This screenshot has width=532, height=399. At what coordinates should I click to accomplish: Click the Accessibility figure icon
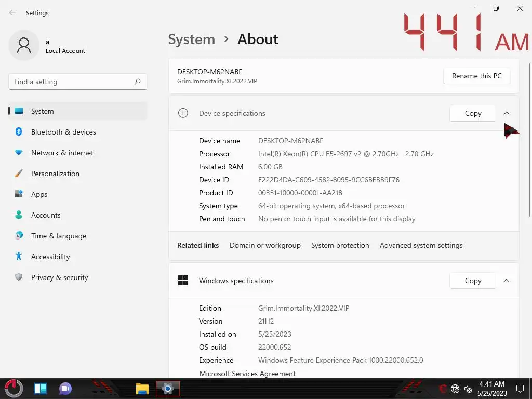pyautogui.click(x=19, y=257)
